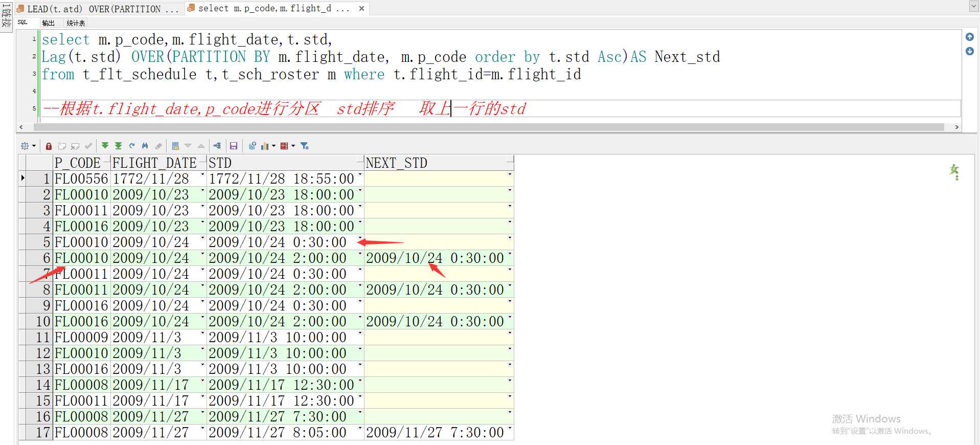Select row number 10 header in grid

click(x=39, y=321)
